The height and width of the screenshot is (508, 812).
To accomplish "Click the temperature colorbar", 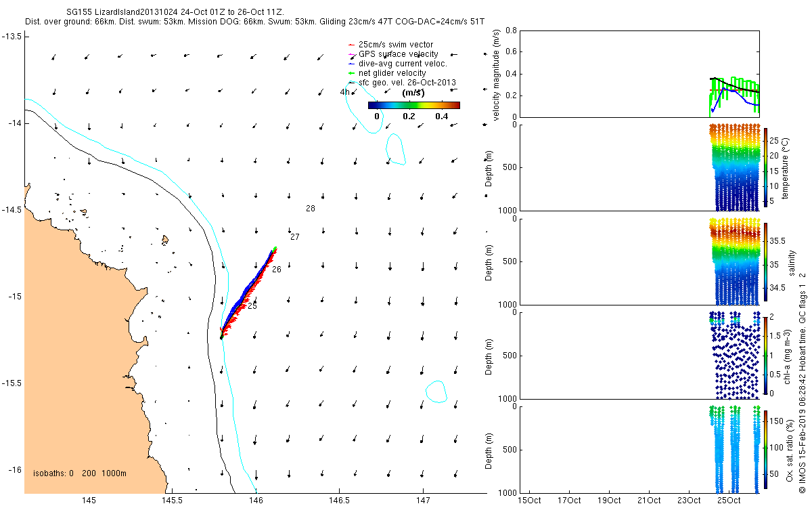I will (765, 167).
